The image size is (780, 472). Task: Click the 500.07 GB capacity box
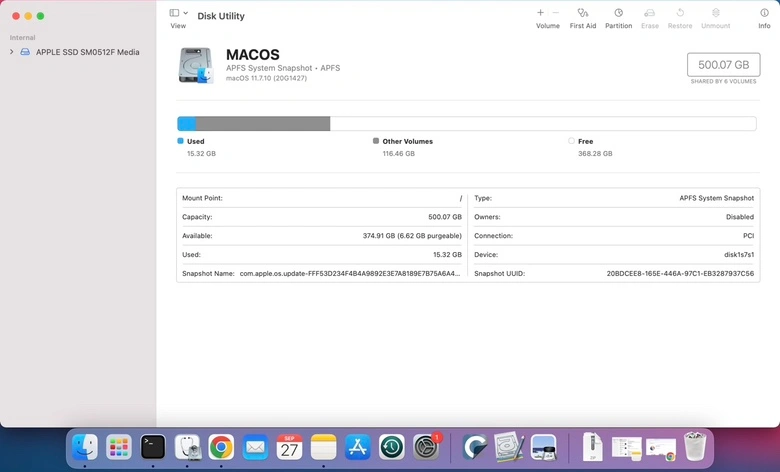[x=723, y=65]
